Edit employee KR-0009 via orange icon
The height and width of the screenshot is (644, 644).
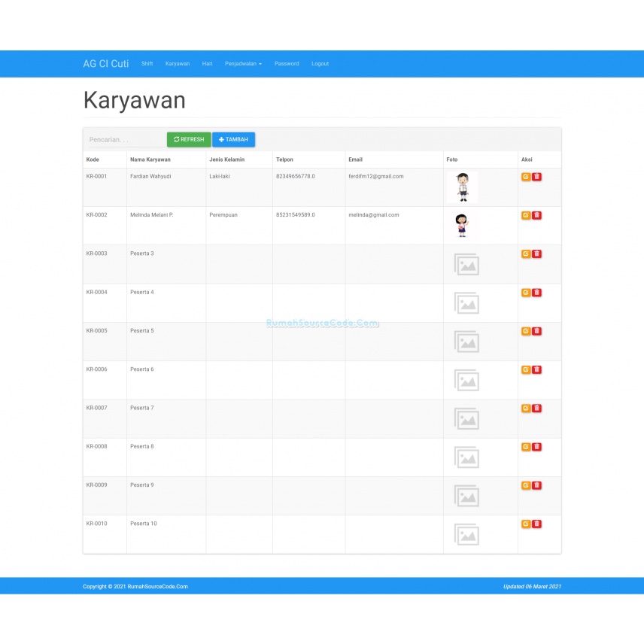coord(526,485)
